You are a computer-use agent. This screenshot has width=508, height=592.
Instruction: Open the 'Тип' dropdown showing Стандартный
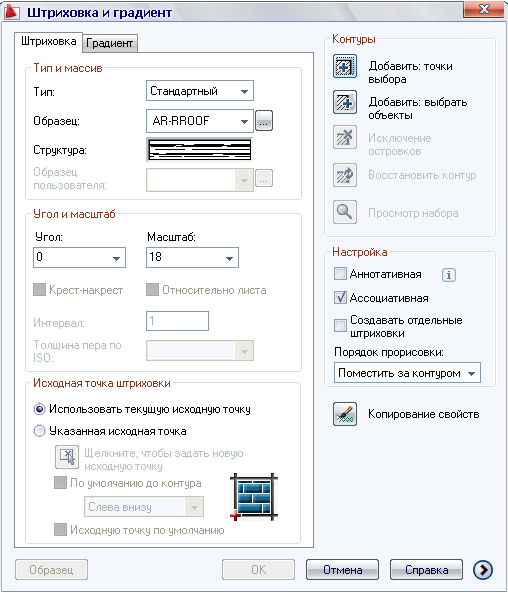pos(200,91)
